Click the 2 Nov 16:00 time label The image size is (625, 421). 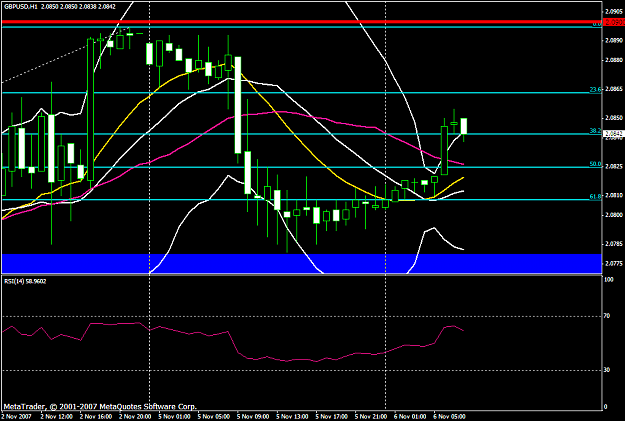point(95,417)
